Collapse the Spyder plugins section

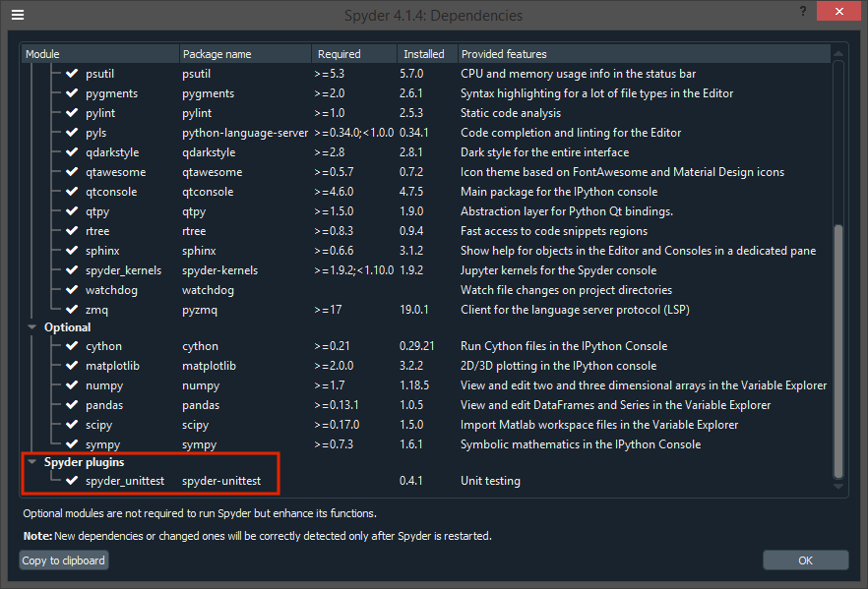coord(31,461)
